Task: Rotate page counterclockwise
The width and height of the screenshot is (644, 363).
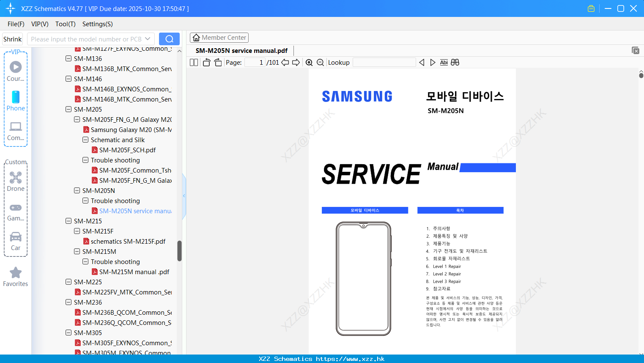Action: [206, 62]
